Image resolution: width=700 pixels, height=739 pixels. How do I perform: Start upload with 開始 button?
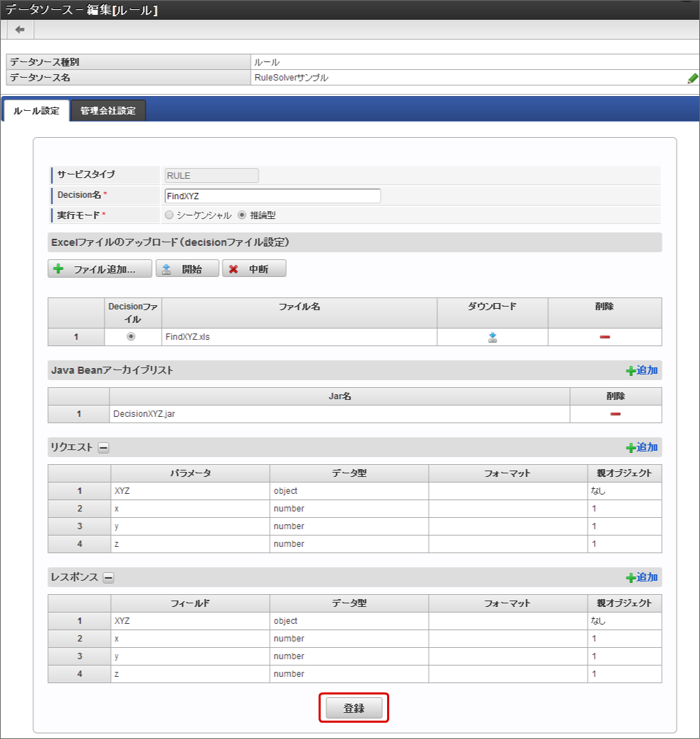[187, 268]
